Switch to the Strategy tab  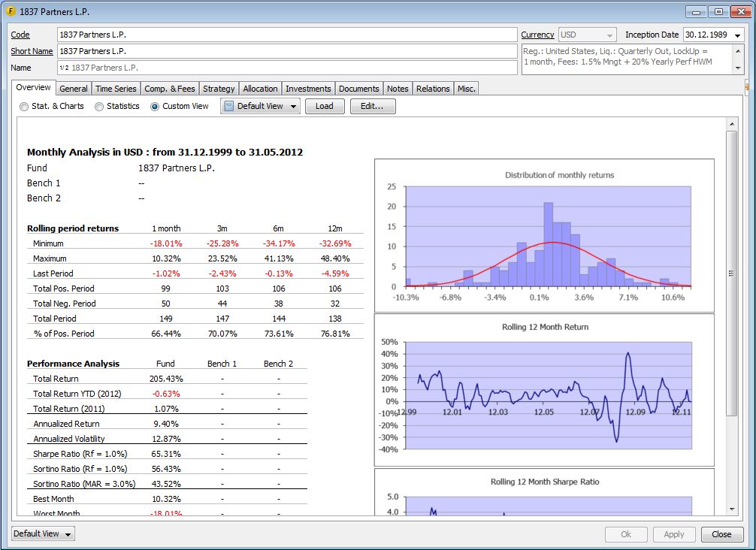tap(219, 89)
